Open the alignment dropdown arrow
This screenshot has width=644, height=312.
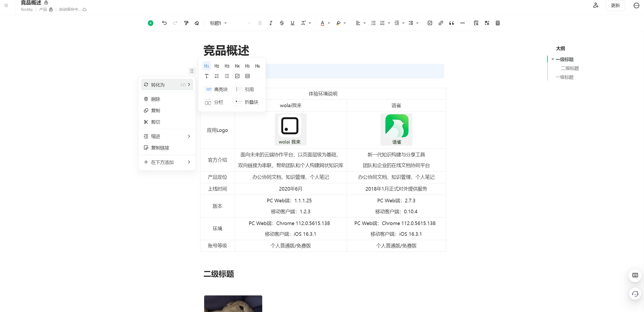364,23
